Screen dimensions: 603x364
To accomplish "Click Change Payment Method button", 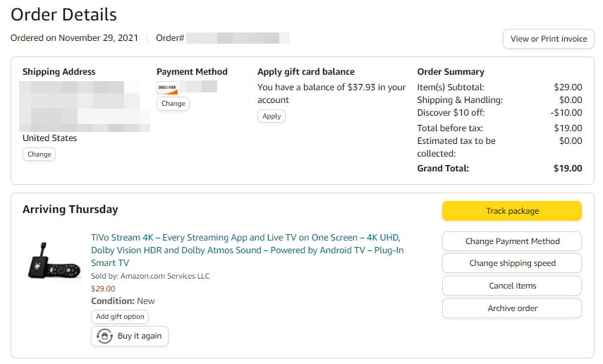I will click(x=512, y=241).
